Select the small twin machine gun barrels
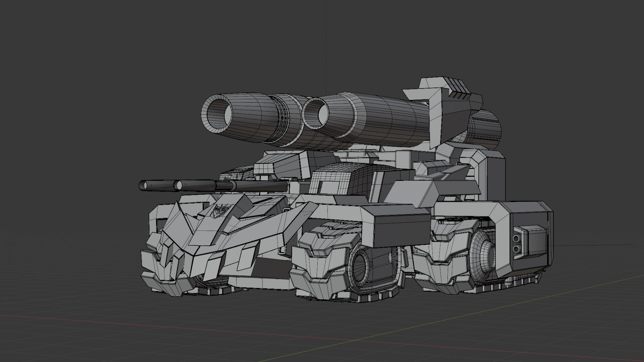This screenshot has width=644, height=362. point(214,185)
